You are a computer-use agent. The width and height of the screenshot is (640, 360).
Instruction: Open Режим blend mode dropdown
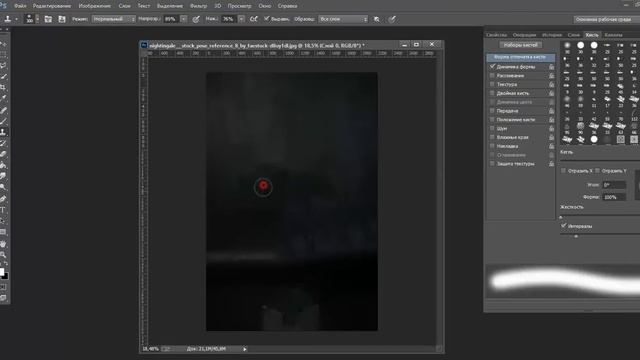point(113,19)
